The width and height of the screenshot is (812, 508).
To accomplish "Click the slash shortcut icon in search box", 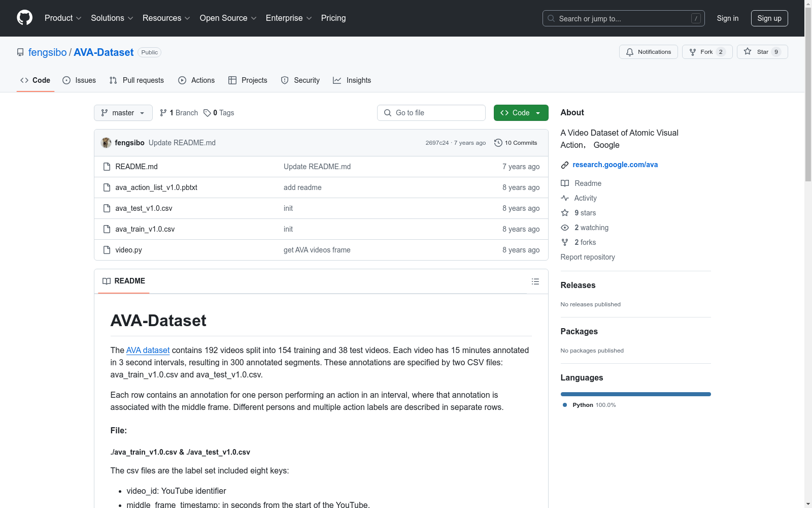I will (x=696, y=18).
